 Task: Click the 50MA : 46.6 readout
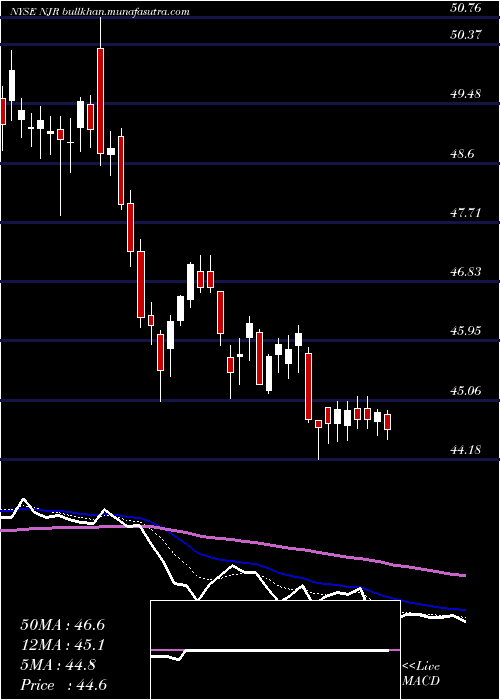coord(62,625)
